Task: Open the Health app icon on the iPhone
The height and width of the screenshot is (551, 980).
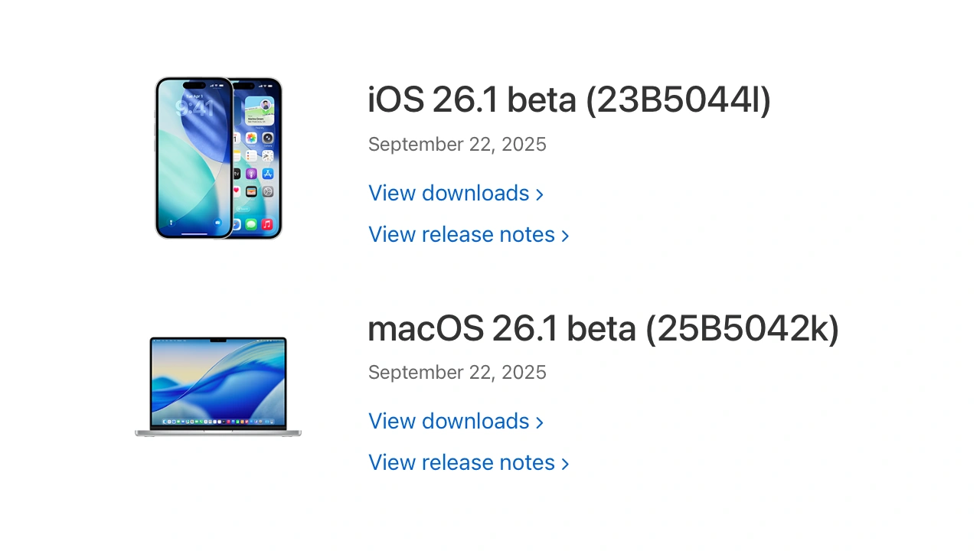Action: (x=235, y=191)
